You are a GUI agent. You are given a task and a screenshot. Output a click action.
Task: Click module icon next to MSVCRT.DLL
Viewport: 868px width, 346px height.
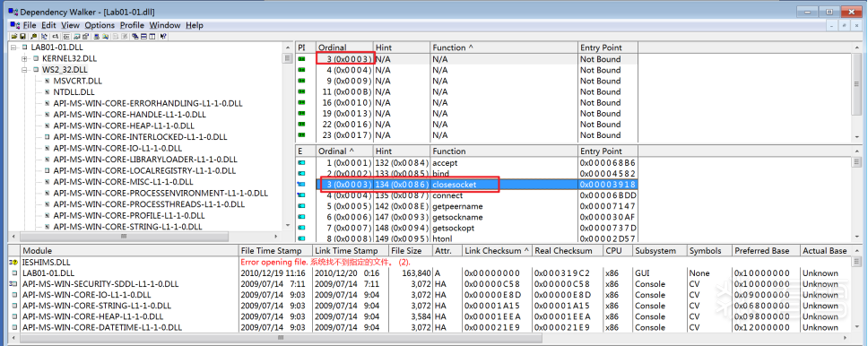(x=47, y=81)
